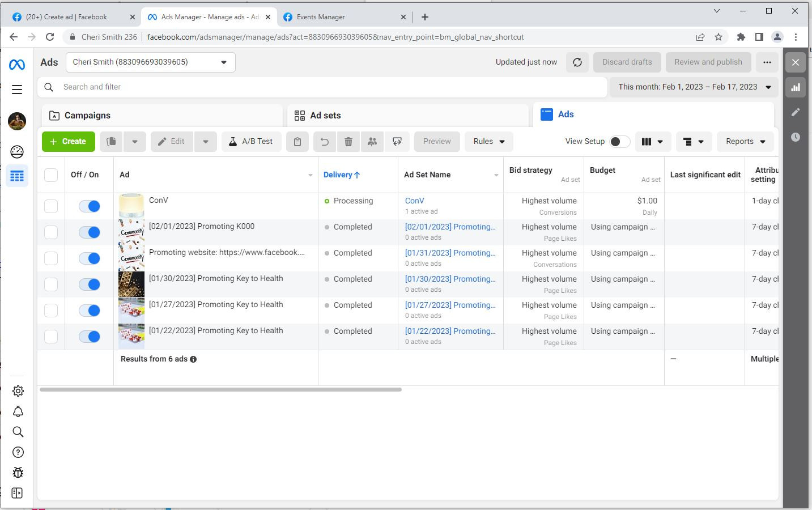Toggle the [01/22/2023] Promoting Key to Health switch

pyautogui.click(x=90, y=337)
